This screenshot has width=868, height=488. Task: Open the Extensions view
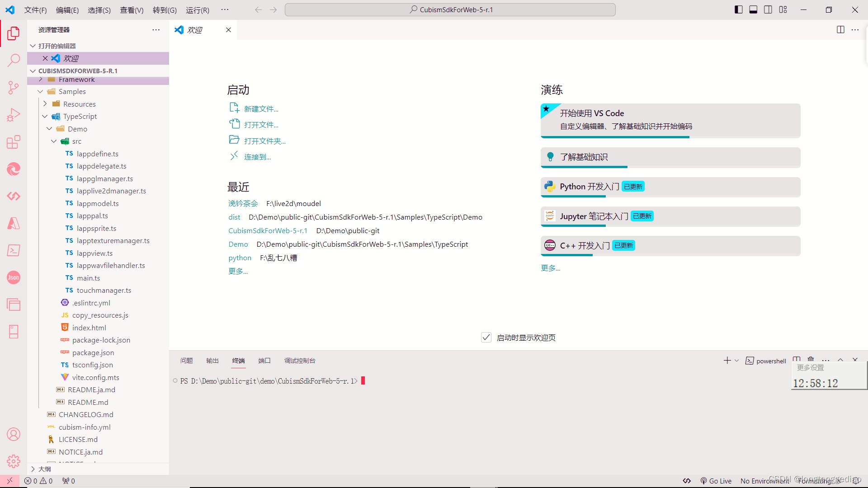pyautogui.click(x=14, y=142)
